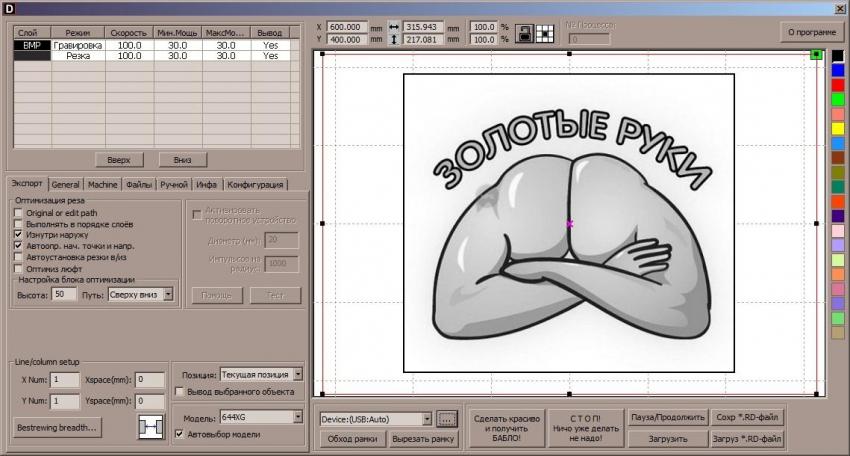Open device settings with the ellipsis button
This screenshot has width=850, height=456.
point(447,419)
